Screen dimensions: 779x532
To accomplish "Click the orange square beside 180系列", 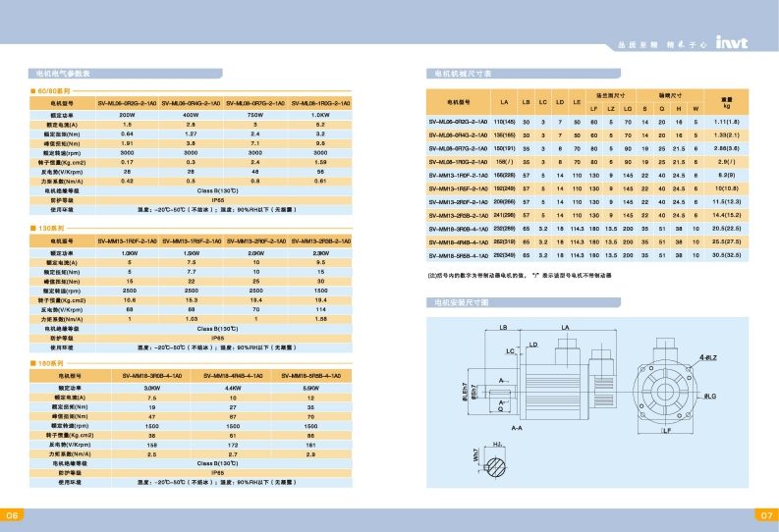I will point(31,364).
